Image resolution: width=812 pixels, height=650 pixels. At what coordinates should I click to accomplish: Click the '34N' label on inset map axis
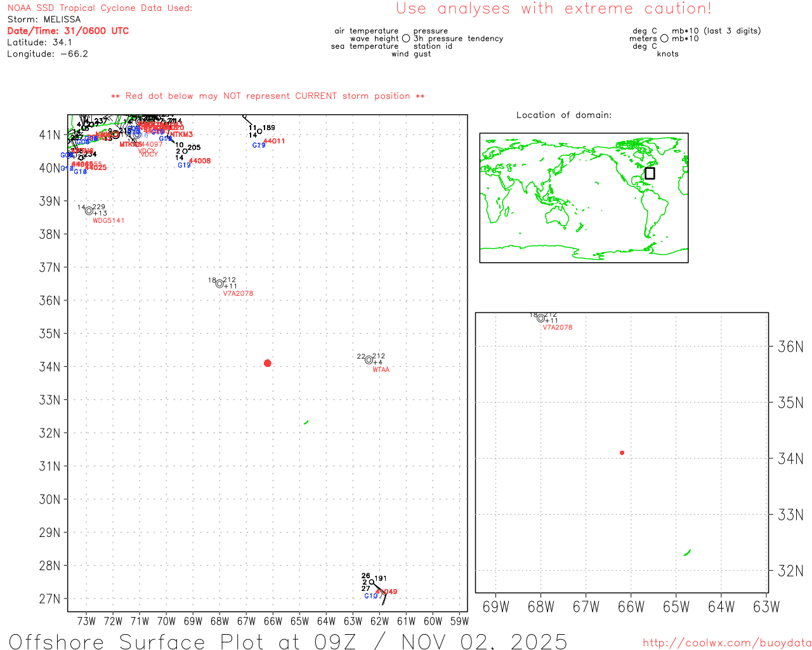coord(790,459)
